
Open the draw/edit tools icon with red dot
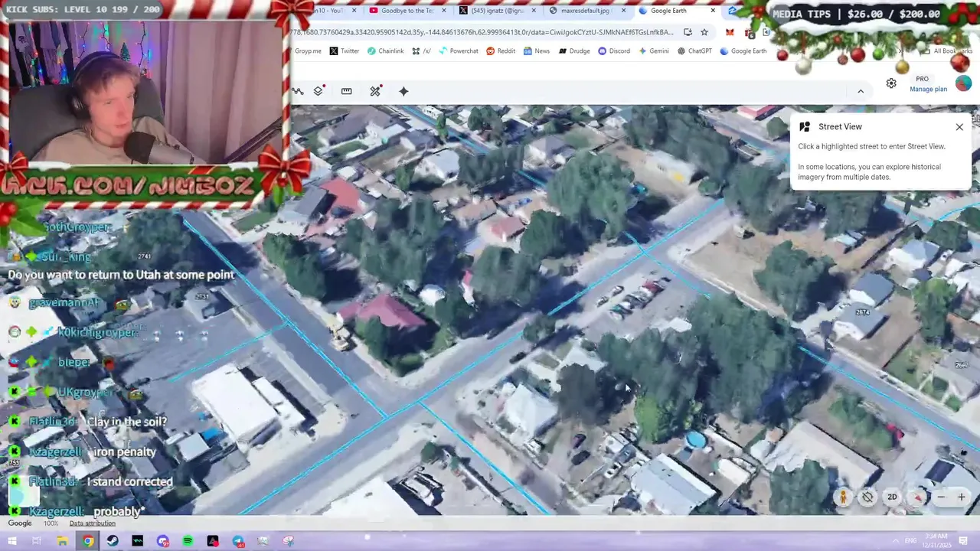pyautogui.click(x=375, y=91)
